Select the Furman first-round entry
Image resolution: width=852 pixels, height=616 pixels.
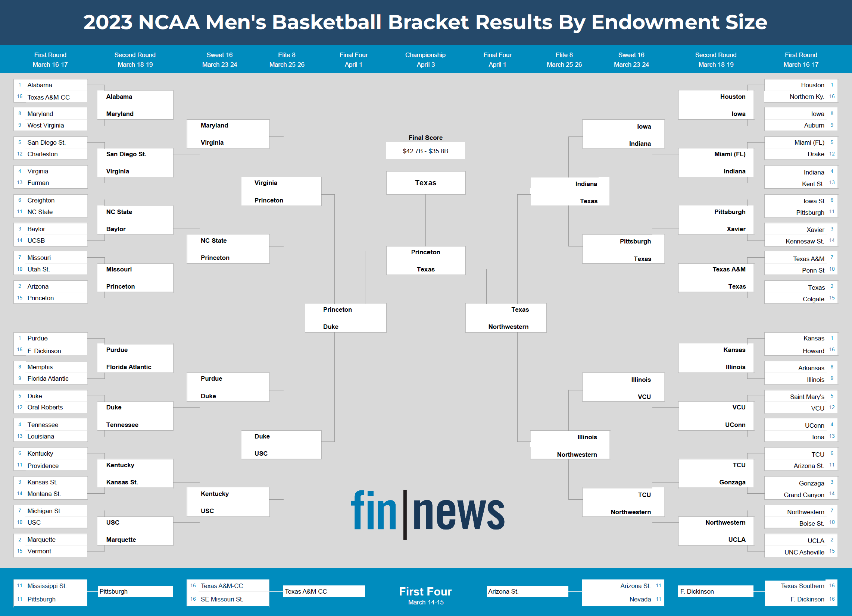tap(38, 183)
